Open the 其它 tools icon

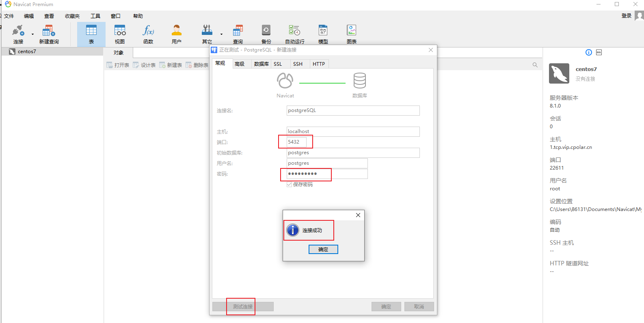(207, 34)
